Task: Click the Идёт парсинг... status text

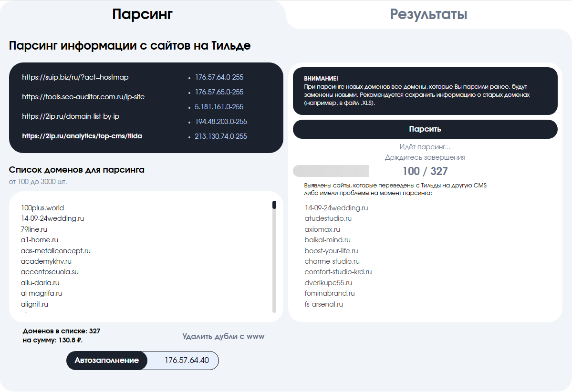Action: click(425, 147)
